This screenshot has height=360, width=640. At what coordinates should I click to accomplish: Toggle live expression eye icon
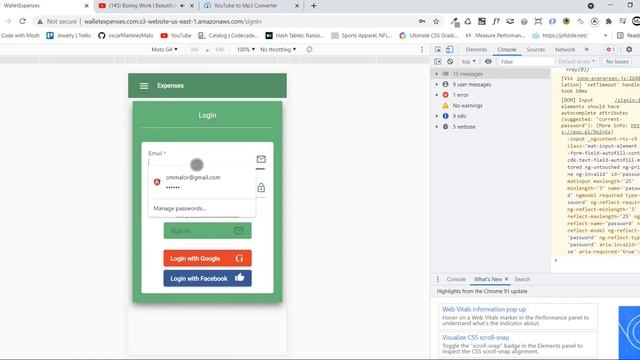488,62
